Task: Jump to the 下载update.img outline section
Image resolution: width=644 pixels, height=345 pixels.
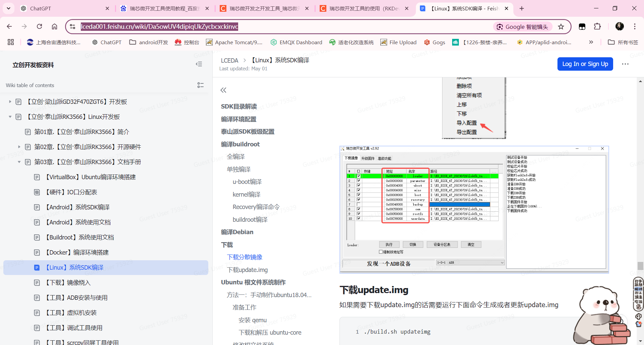Action: coord(247,270)
